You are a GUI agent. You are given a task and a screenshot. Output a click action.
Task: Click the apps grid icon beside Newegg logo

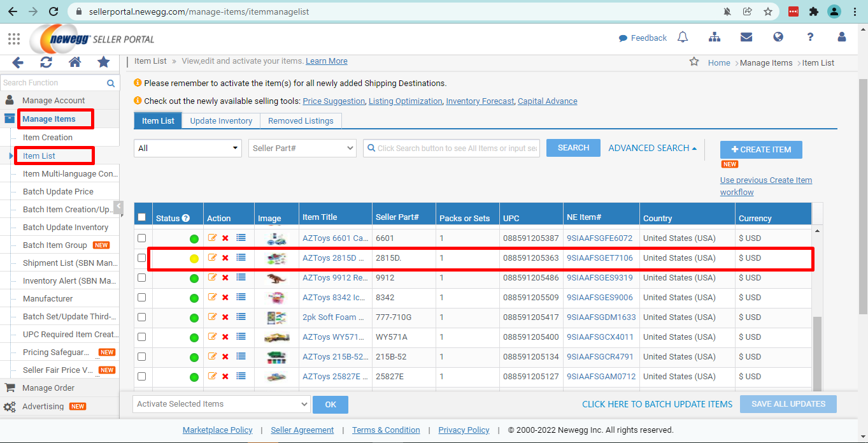pyautogui.click(x=14, y=39)
